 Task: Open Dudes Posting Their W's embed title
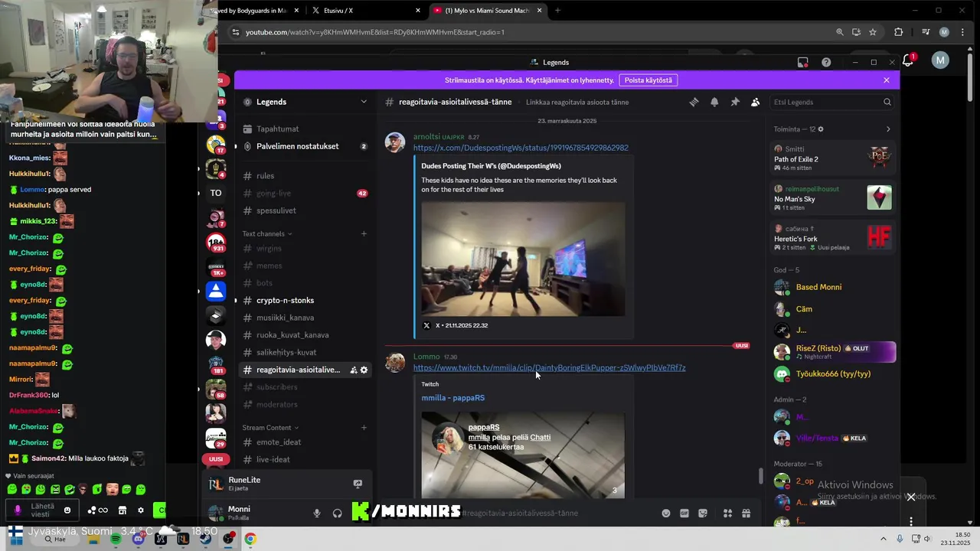click(491, 166)
